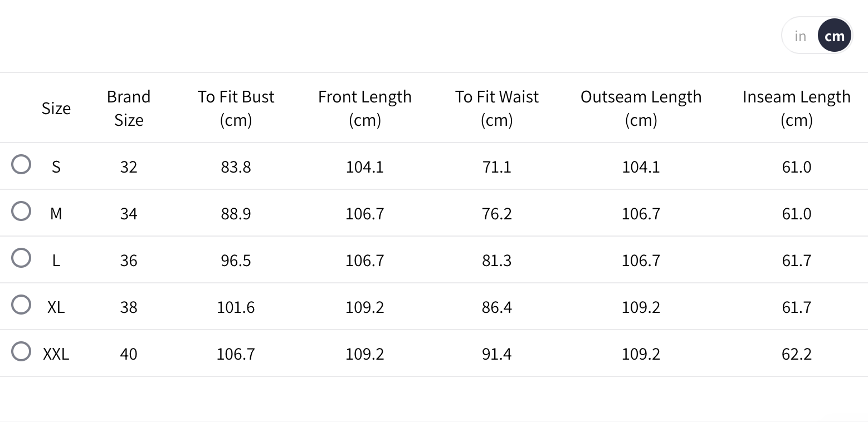Click the 76.2 waist measurement cell

(x=496, y=213)
